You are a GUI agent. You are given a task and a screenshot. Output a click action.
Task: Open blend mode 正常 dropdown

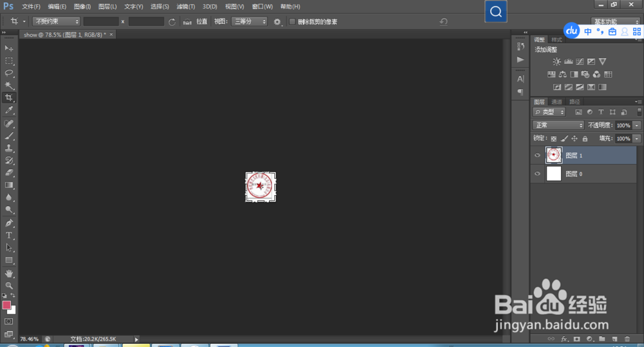(558, 126)
